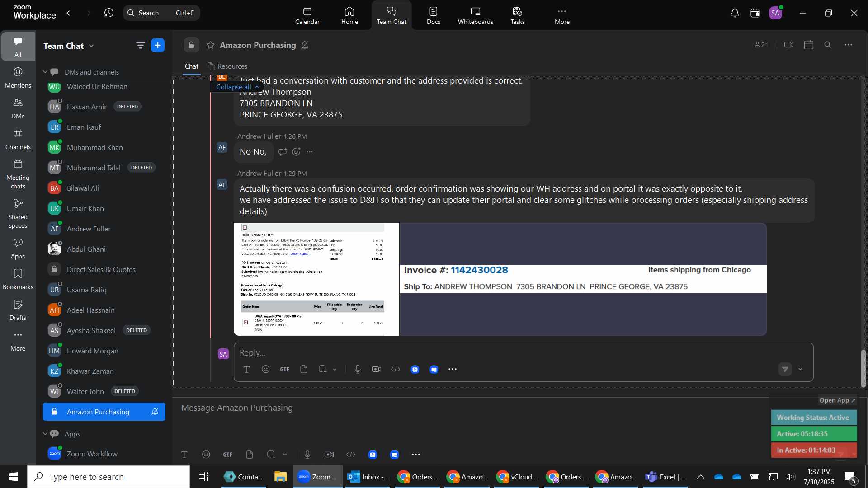The image size is (868, 488).
Task: Open sidebar More options
Action: (18, 341)
